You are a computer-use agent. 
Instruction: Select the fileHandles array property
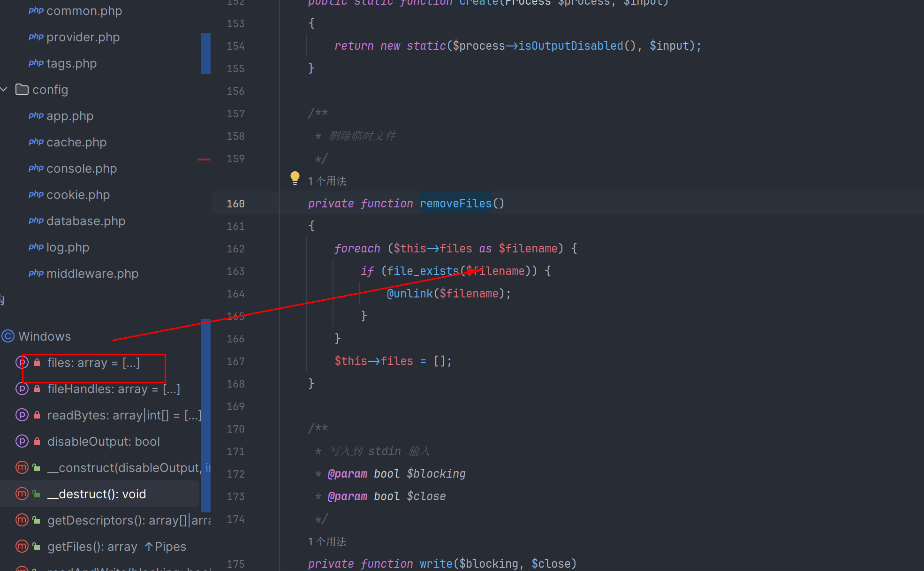[114, 389]
